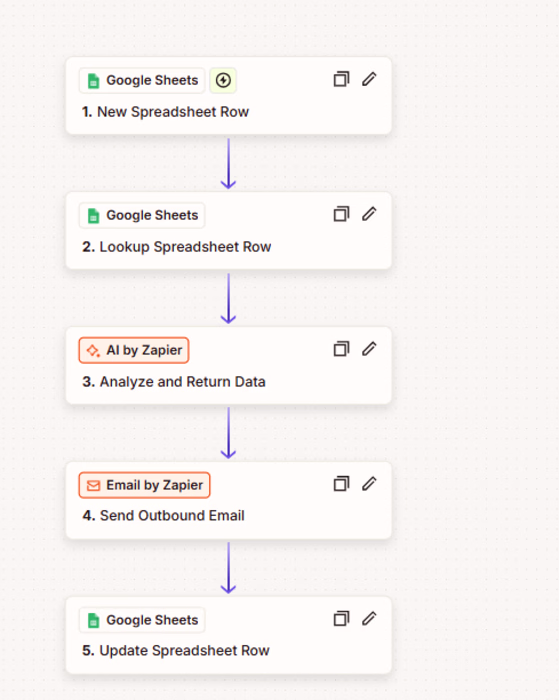Duplicate the Send Outbound Email step
The image size is (559, 700).
pos(341,484)
